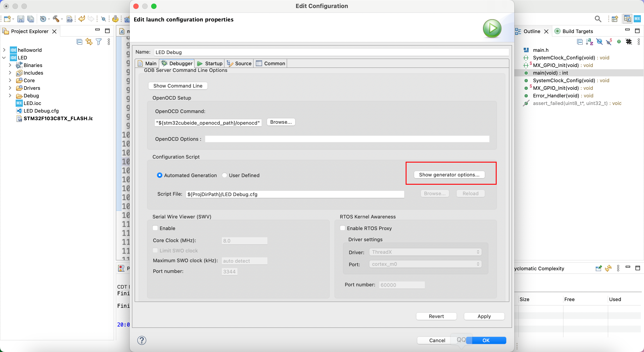Click the help question mark icon
The image size is (644, 352).
coord(142,340)
